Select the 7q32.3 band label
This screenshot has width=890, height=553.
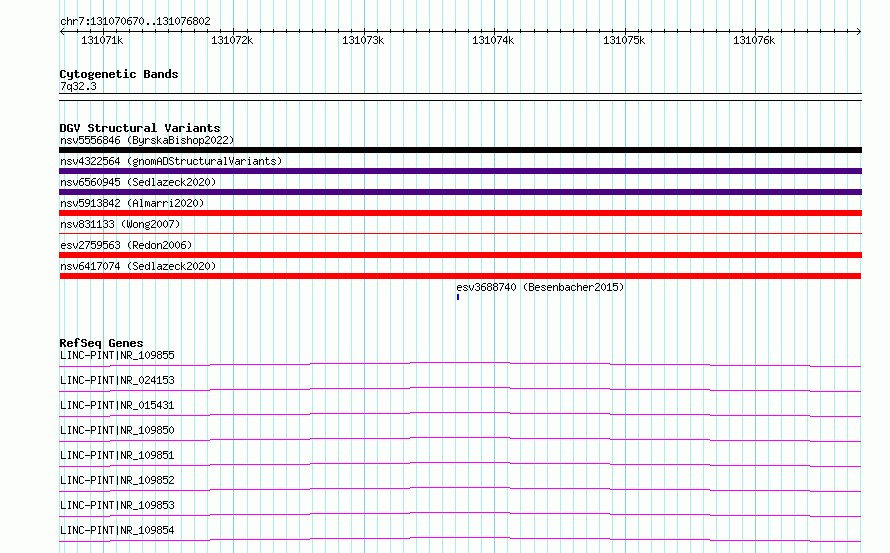[78, 86]
